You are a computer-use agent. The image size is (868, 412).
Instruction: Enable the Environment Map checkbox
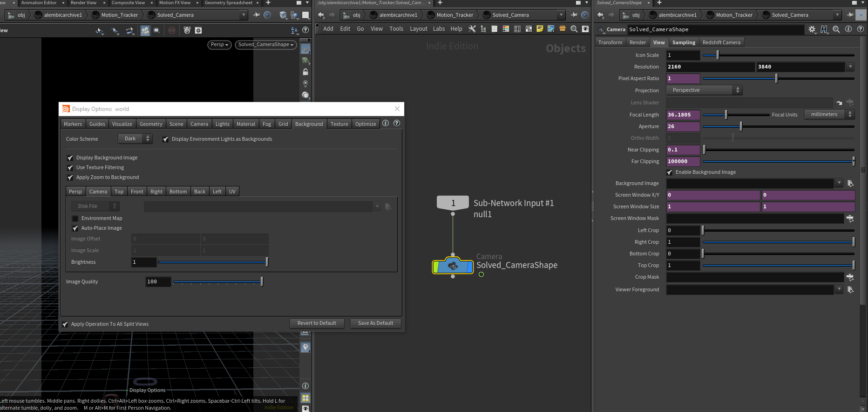pos(75,219)
